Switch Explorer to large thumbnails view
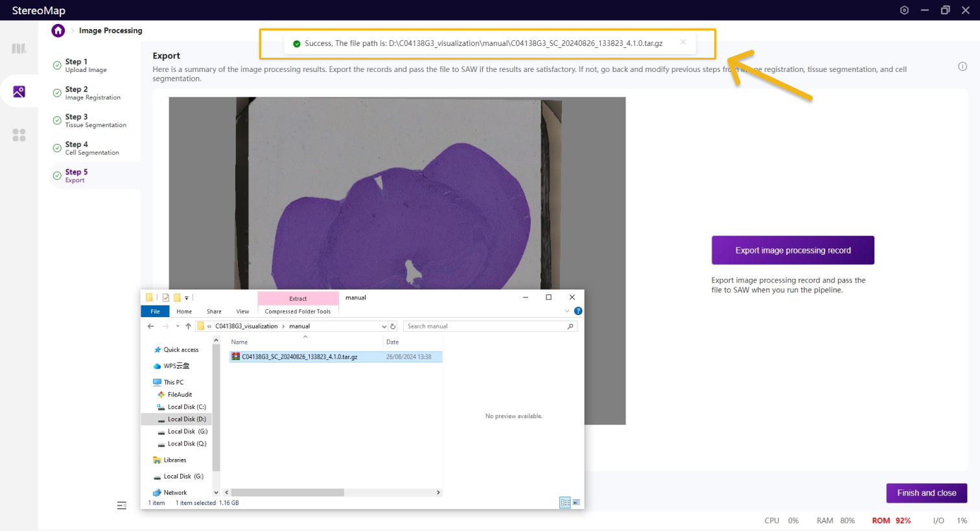 click(x=576, y=502)
